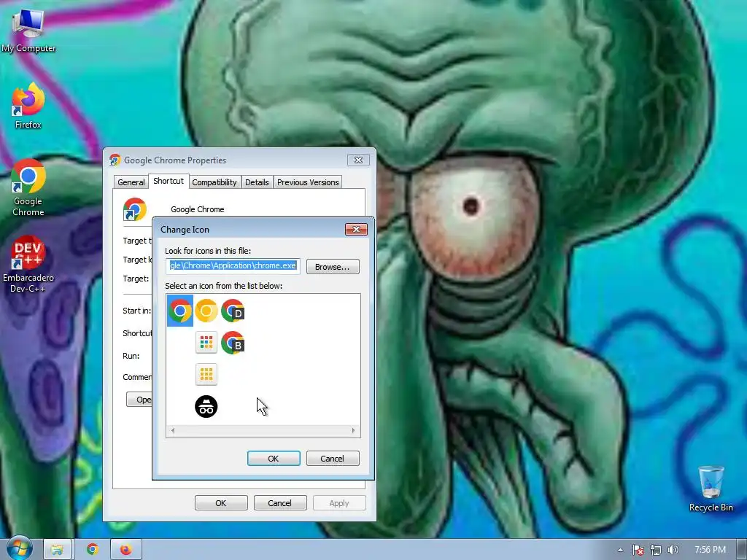Screen dimensions: 747x560
Task: Open the Windows Start menu
Action: [19, 549]
